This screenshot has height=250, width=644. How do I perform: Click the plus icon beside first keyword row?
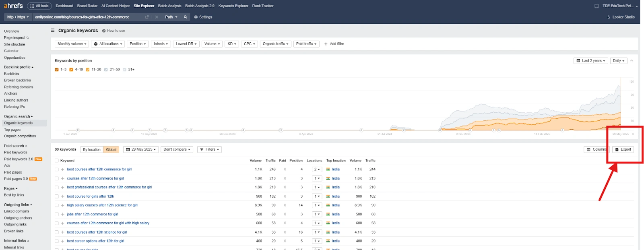click(x=62, y=169)
